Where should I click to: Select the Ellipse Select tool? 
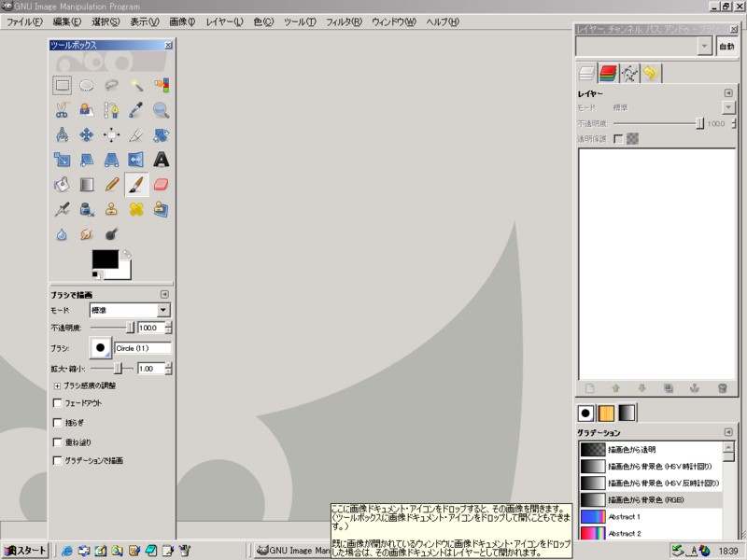pos(86,85)
